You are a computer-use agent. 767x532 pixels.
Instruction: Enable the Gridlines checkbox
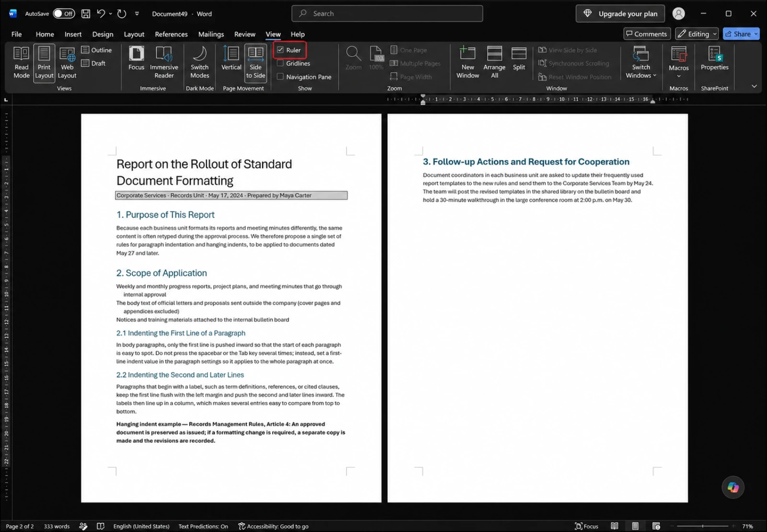[x=280, y=63]
